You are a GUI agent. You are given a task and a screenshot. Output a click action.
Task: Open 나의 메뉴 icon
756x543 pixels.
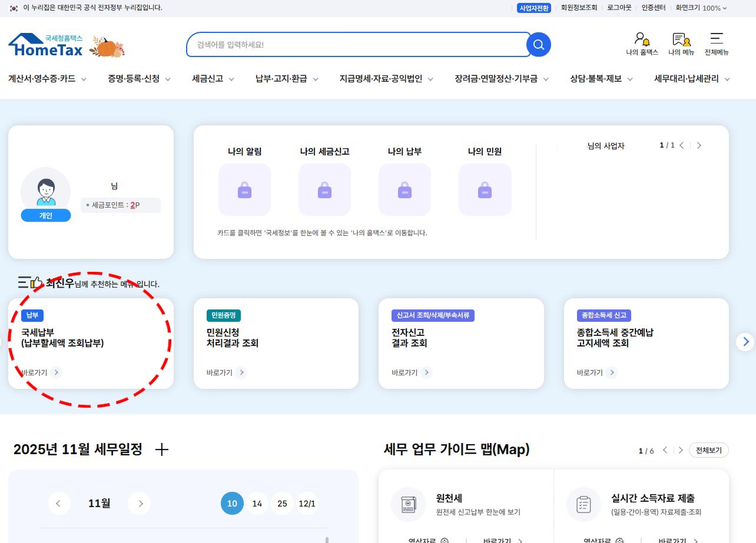click(x=681, y=44)
